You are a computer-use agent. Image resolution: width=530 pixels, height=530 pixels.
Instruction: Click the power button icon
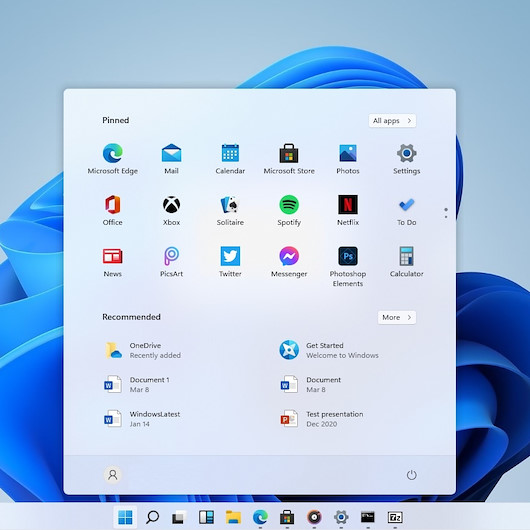[411, 475]
